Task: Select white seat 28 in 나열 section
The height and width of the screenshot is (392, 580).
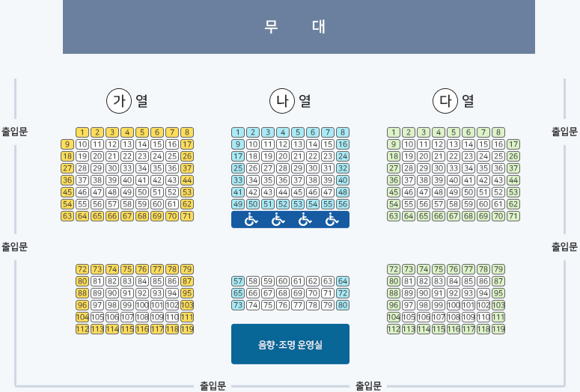Action: [283, 168]
